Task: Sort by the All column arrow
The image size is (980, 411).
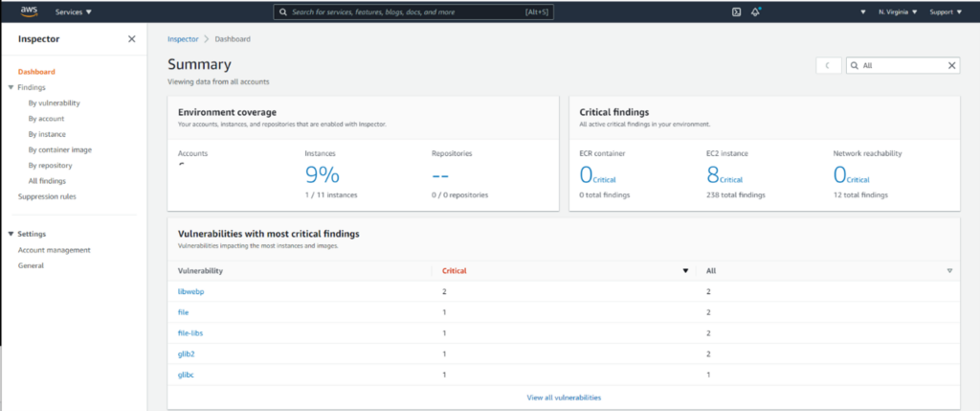Action: tap(949, 271)
